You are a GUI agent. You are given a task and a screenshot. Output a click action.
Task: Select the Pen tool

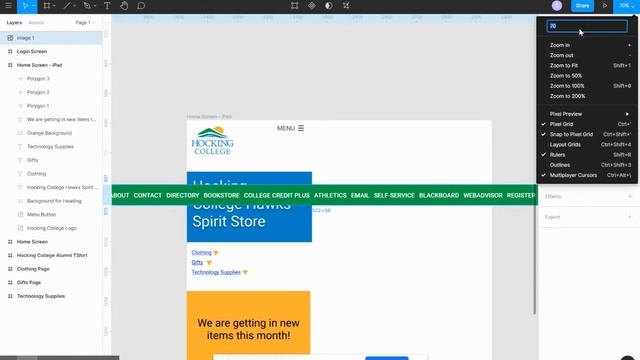click(87, 6)
